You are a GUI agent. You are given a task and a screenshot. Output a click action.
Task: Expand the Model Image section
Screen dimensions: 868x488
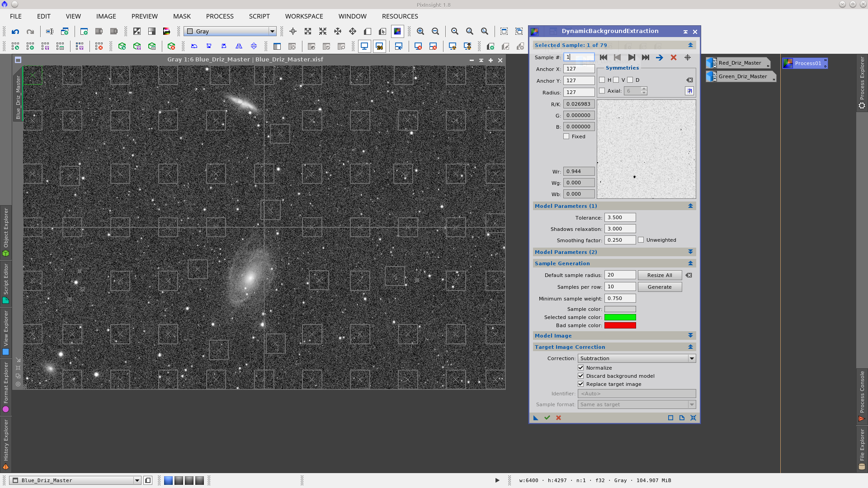[690, 335]
